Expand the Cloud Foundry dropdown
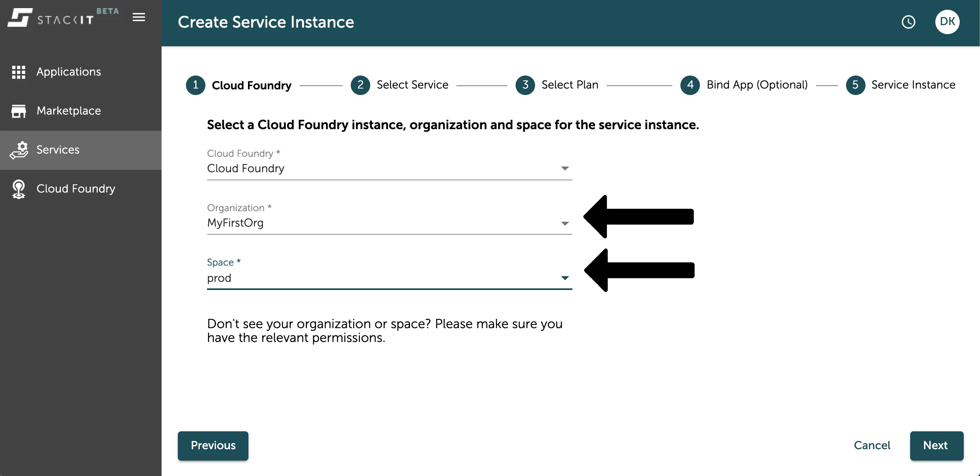 [565, 168]
